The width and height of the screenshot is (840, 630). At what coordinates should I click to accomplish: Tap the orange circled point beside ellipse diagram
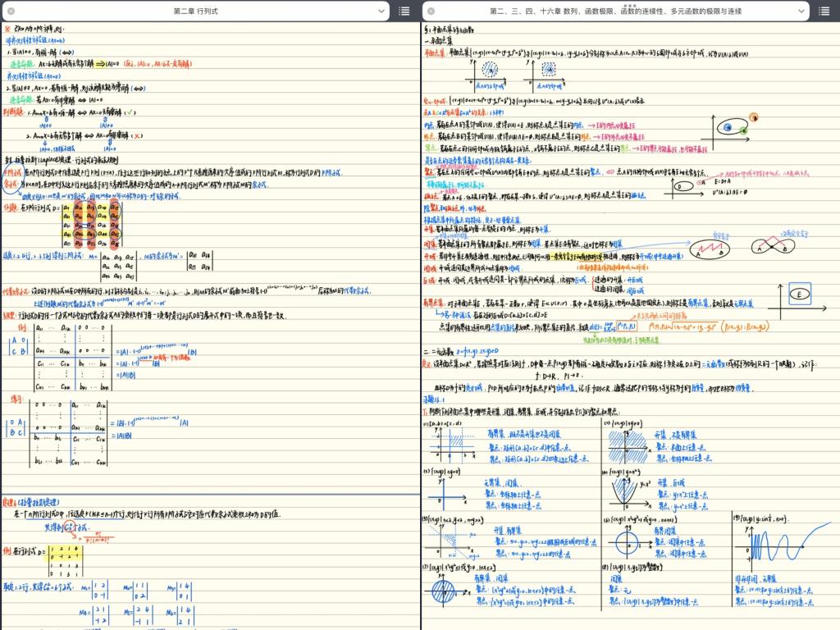753,117
